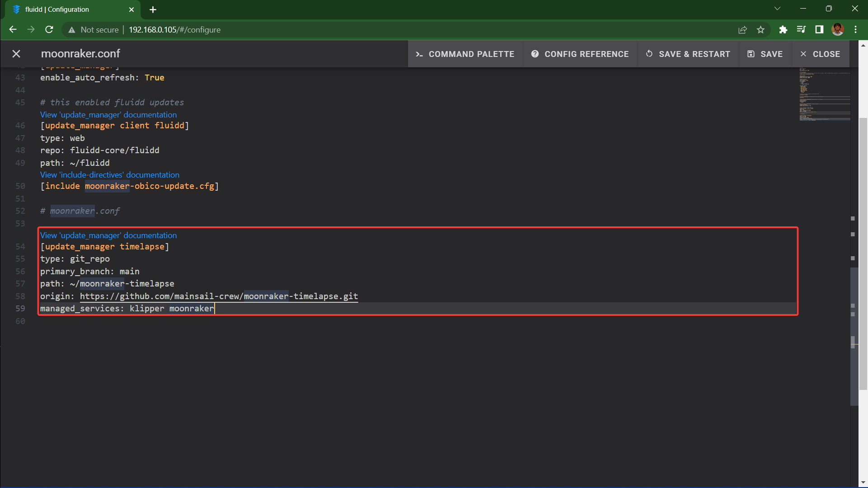Screen dimensions: 868x488
Task: Click the address bar URL
Action: point(175,30)
